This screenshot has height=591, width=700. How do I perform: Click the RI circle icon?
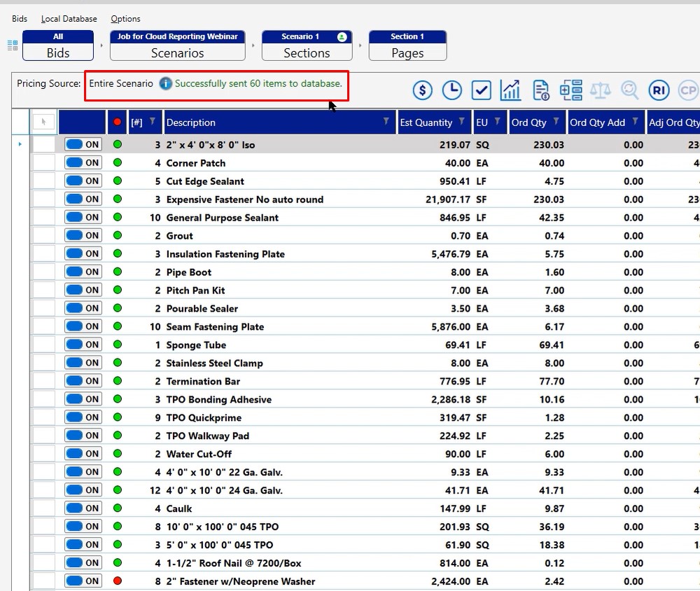(x=659, y=90)
